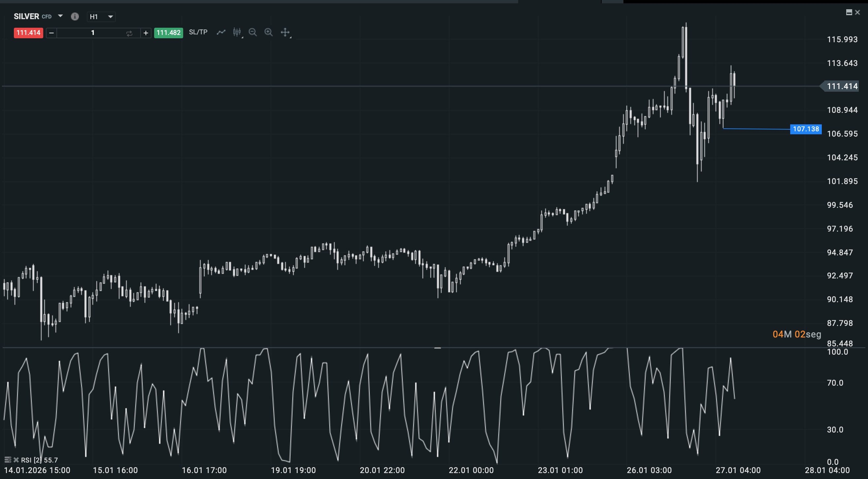Expand the SILVER CFD symbol dropdown

point(60,16)
